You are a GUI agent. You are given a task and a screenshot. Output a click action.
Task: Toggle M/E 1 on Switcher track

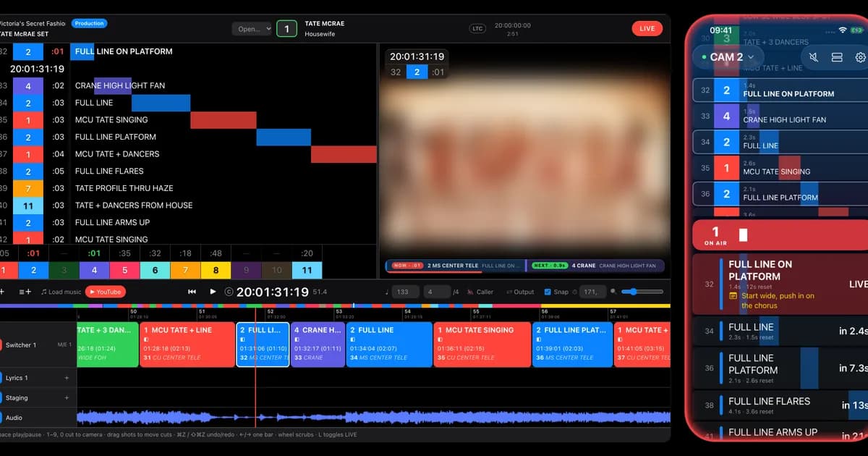tap(64, 345)
